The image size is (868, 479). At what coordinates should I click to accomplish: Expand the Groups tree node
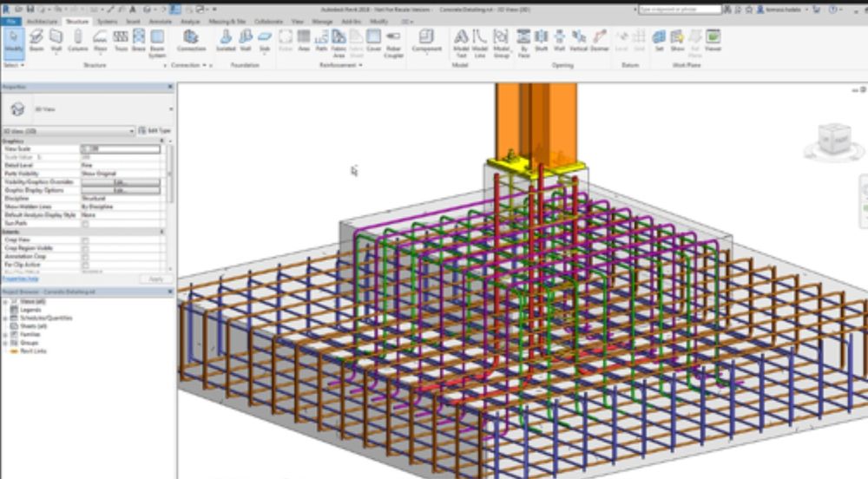pyautogui.click(x=5, y=343)
